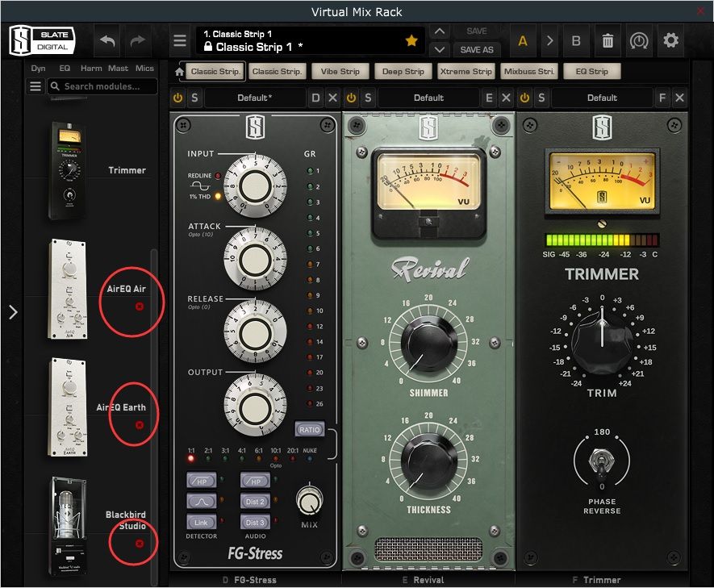Click the Revival THICKNESS knob
Image resolution: width=714 pixels, height=588 pixels.
428,461
